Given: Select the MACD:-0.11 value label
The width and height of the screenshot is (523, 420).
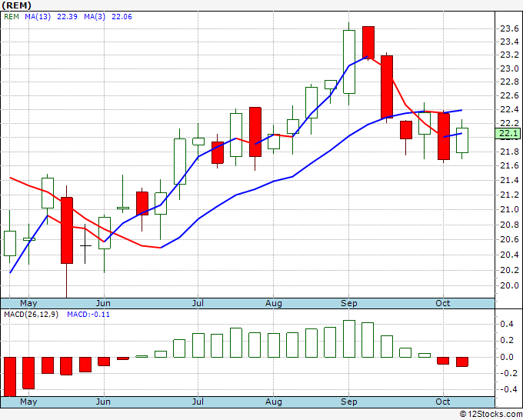Looking at the screenshot, I should [88, 315].
